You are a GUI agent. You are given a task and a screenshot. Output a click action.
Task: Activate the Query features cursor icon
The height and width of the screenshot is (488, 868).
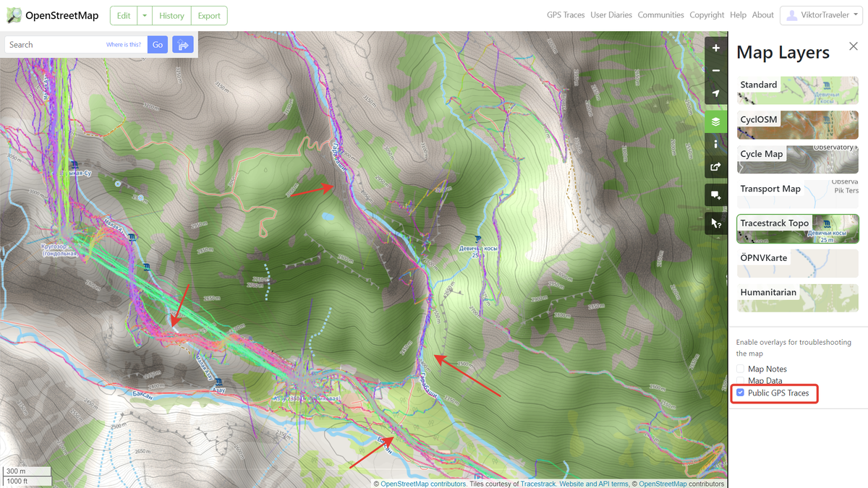pyautogui.click(x=716, y=223)
